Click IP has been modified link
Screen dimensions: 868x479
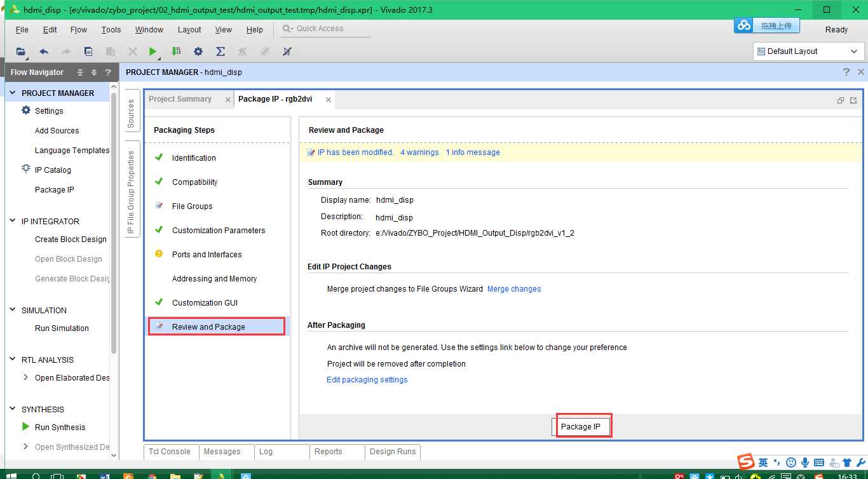356,152
